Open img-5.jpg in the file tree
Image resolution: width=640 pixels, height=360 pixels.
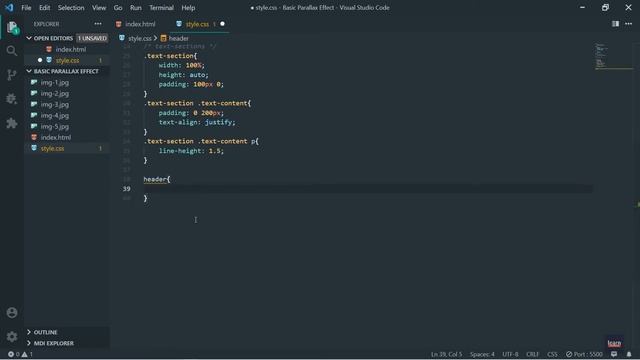(x=55, y=127)
